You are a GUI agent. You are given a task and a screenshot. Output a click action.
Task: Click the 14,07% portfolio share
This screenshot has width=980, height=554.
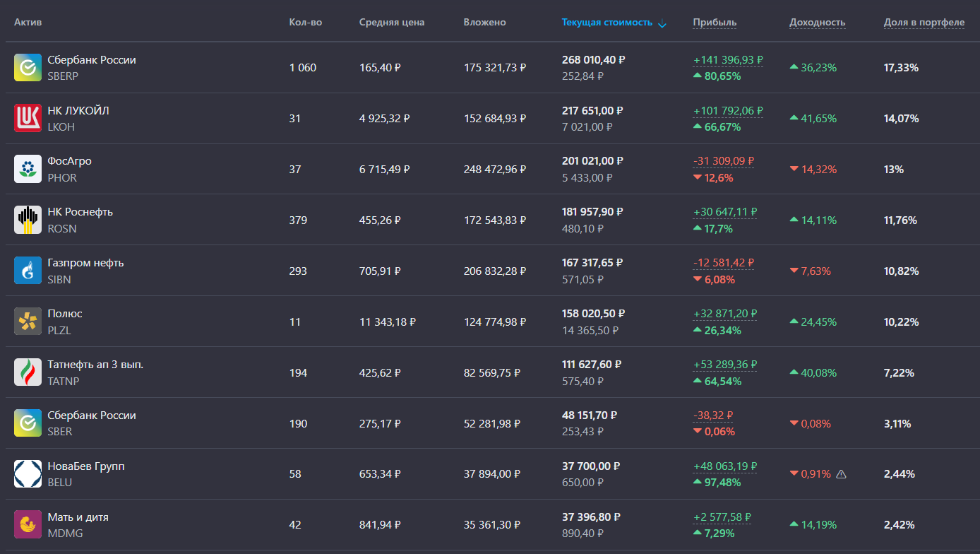902,119
